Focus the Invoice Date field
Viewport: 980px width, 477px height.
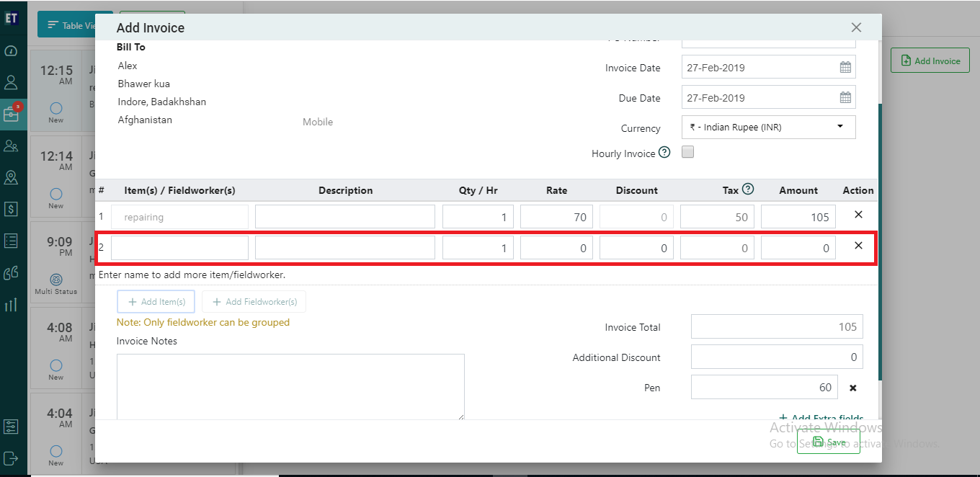tap(769, 67)
